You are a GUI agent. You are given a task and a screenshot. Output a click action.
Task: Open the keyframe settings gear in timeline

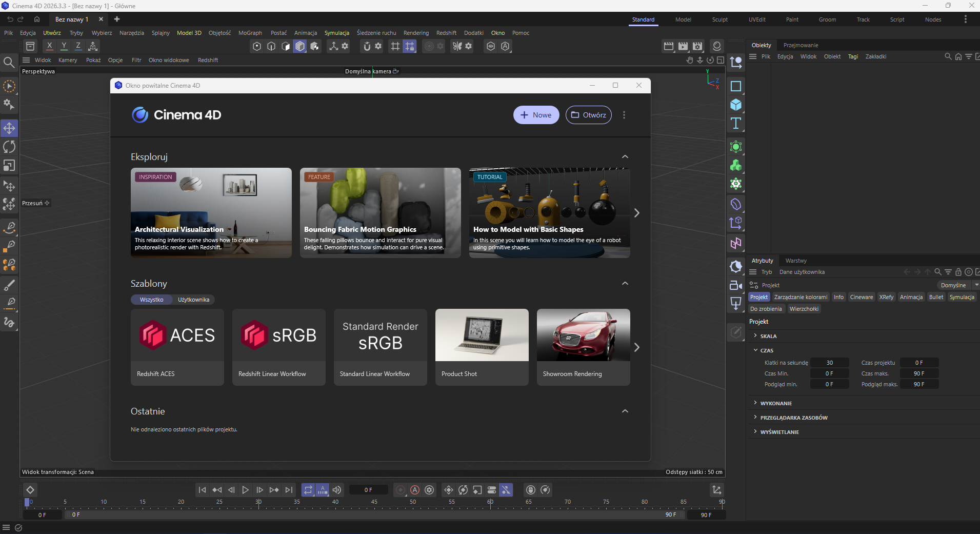(429, 490)
